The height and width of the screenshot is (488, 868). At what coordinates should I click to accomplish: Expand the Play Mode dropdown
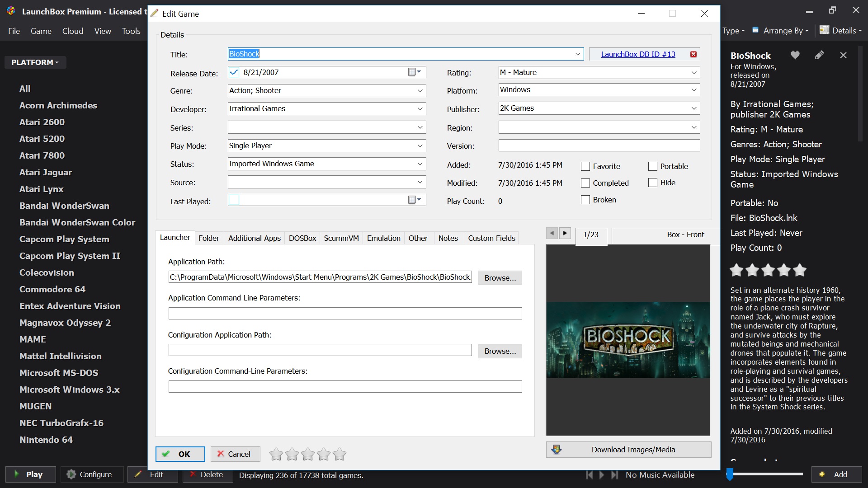[x=420, y=145]
